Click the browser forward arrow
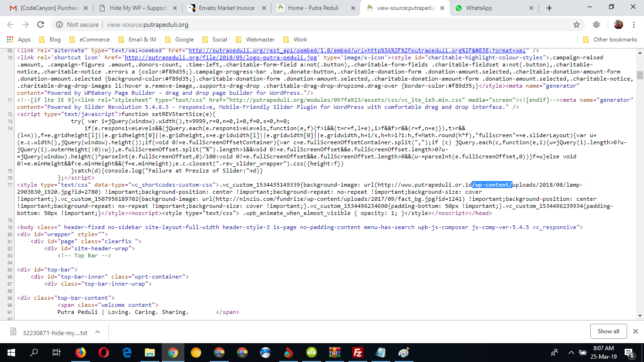This screenshot has height=362, width=644. pos(25,25)
